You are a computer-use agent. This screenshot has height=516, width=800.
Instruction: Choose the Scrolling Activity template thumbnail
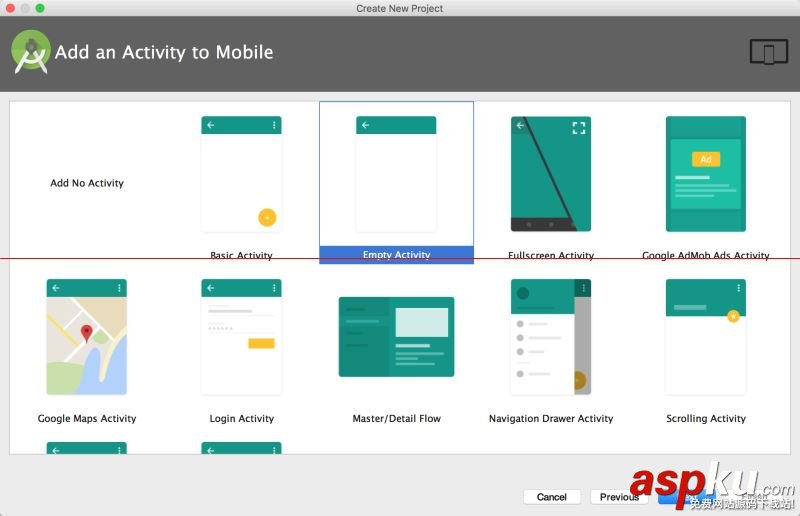click(706, 337)
